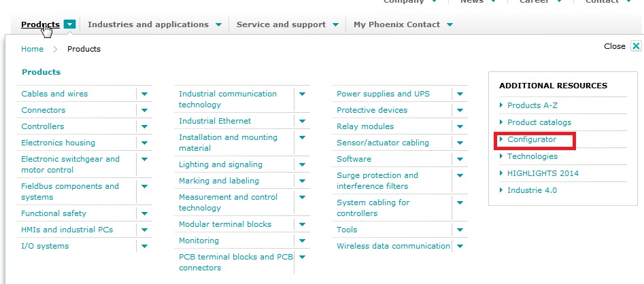Open Product catalogs link

[539, 122]
